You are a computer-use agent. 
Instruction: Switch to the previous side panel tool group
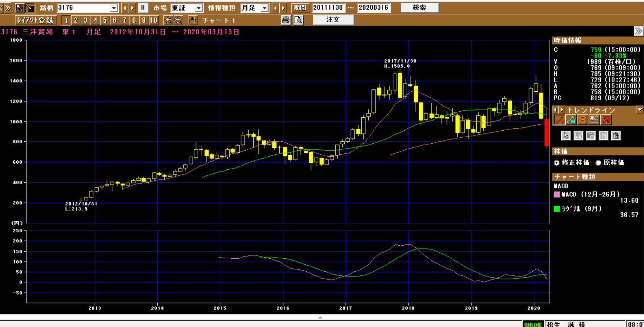tap(555, 110)
